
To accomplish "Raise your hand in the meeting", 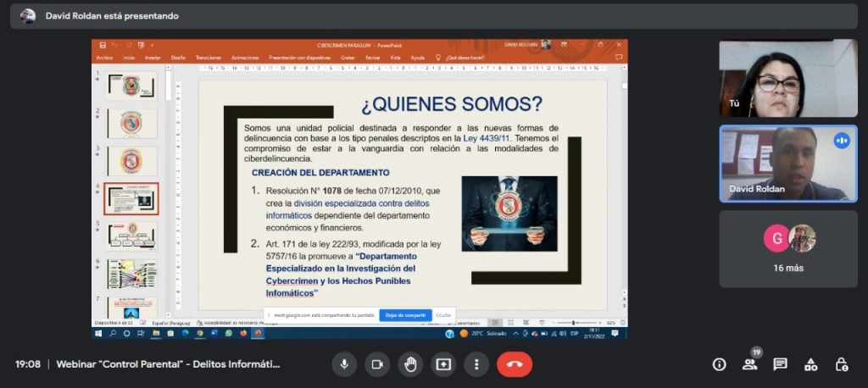I will pyautogui.click(x=410, y=364).
